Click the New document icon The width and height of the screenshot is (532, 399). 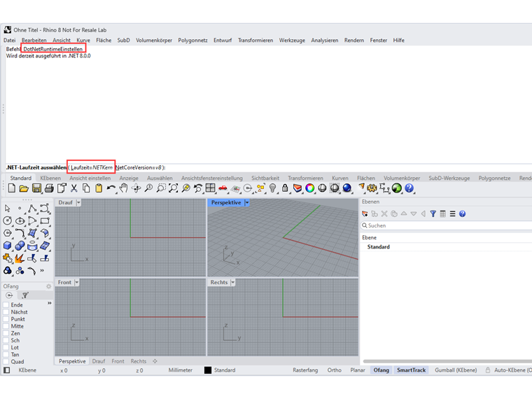(x=11, y=188)
